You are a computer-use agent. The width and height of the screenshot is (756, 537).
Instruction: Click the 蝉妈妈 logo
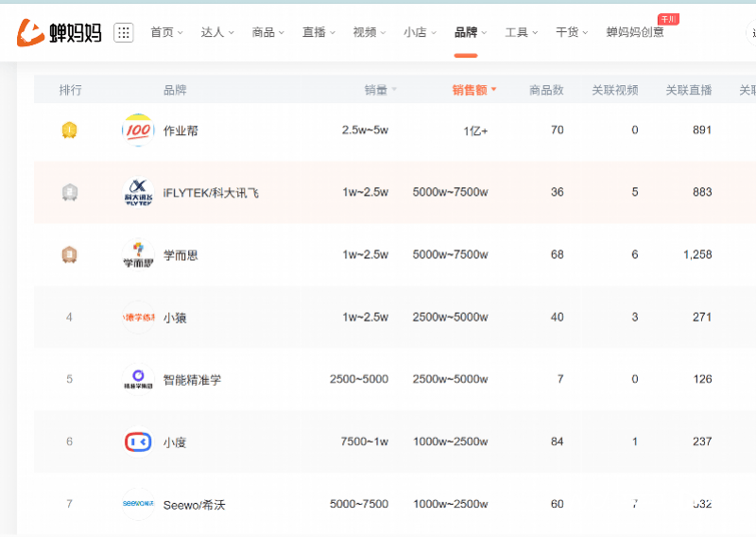tap(60, 32)
